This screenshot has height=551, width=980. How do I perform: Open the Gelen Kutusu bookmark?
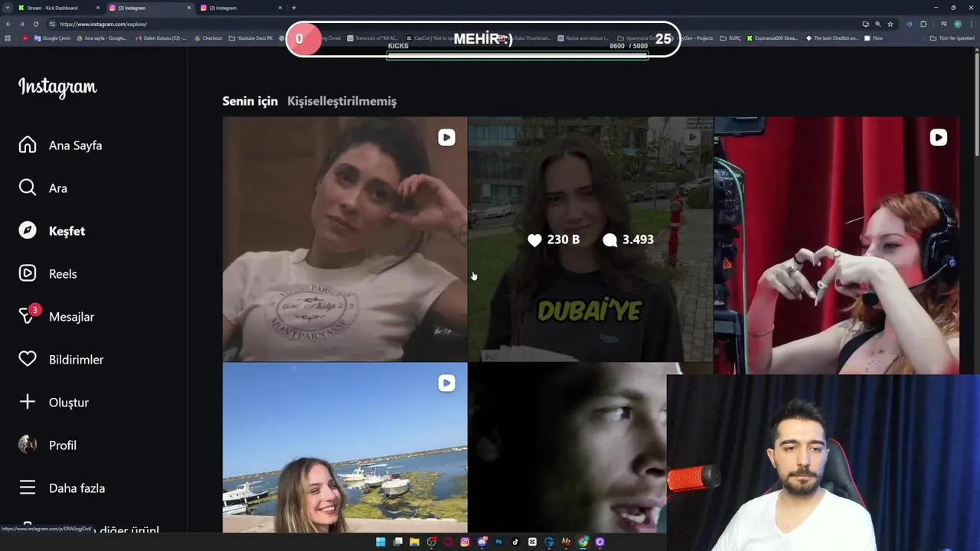160,38
